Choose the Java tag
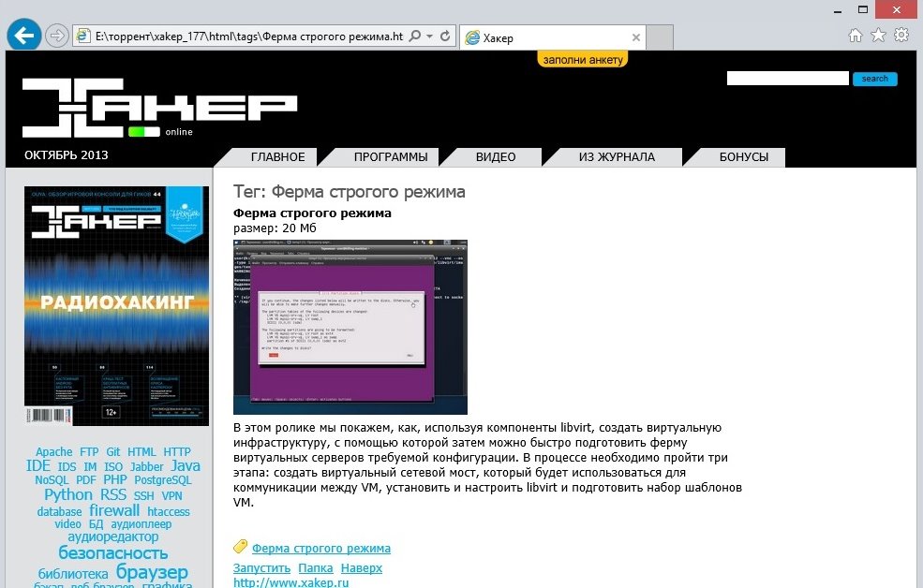 click(x=186, y=465)
